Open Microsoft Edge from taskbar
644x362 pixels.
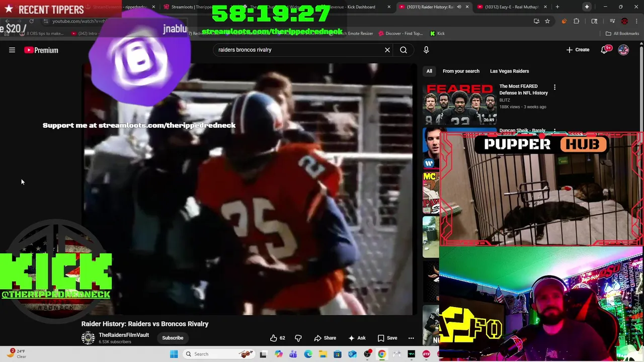click(x=308, y=354)
